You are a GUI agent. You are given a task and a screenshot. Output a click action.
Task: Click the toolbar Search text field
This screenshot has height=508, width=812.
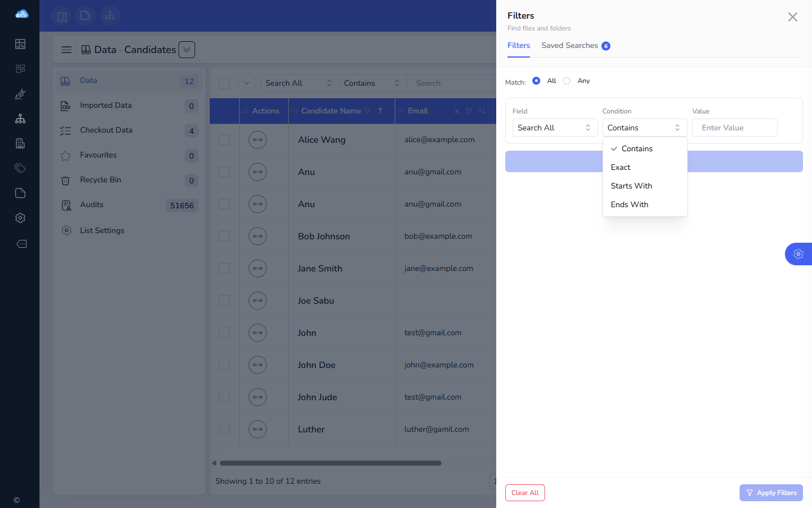pyautogui.click(x=451, y=83)
